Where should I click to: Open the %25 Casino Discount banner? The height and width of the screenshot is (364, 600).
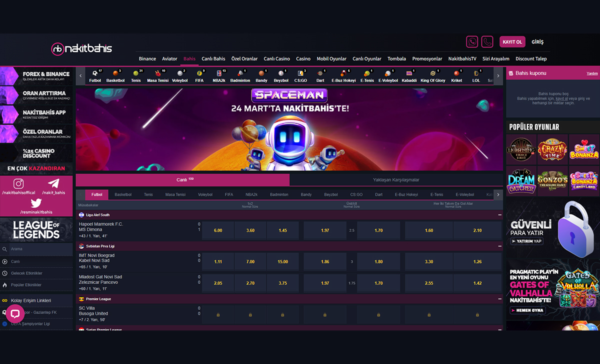pyautogui.click(x=36, y=153)
